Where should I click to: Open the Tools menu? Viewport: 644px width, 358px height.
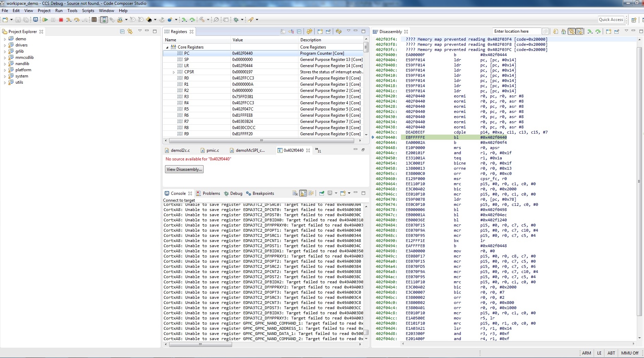[x=72, y=11]
